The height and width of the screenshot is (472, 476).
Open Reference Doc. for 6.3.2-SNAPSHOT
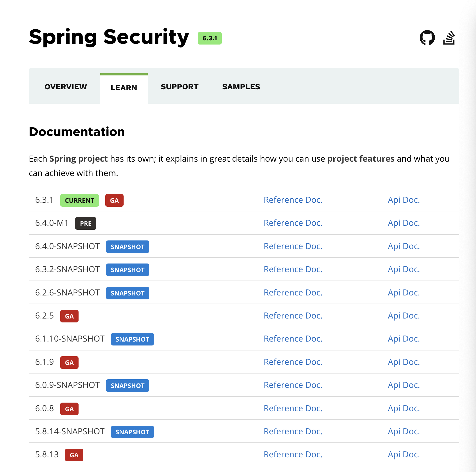[x=293, y=269]
